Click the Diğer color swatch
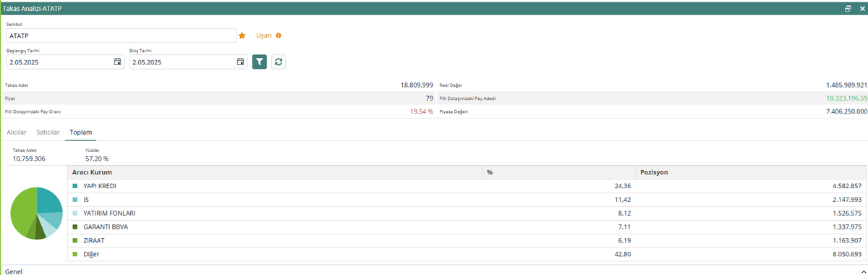Viewport: 868px width, 275px height. (75, 254)
